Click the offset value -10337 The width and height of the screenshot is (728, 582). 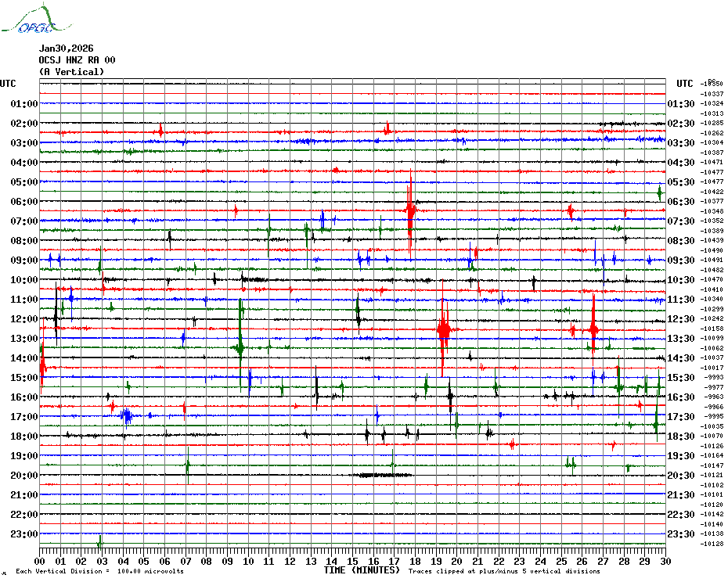click(712, 94)
